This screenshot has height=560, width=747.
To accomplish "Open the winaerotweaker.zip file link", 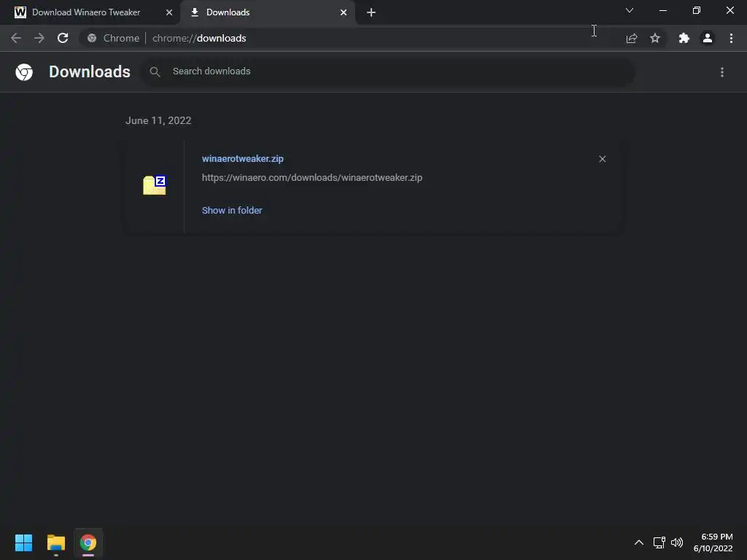I will click(x=242, y=158).
